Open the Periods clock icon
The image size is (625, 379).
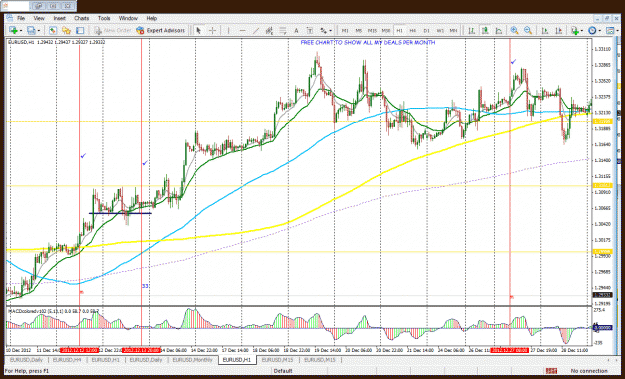point(592,30)
